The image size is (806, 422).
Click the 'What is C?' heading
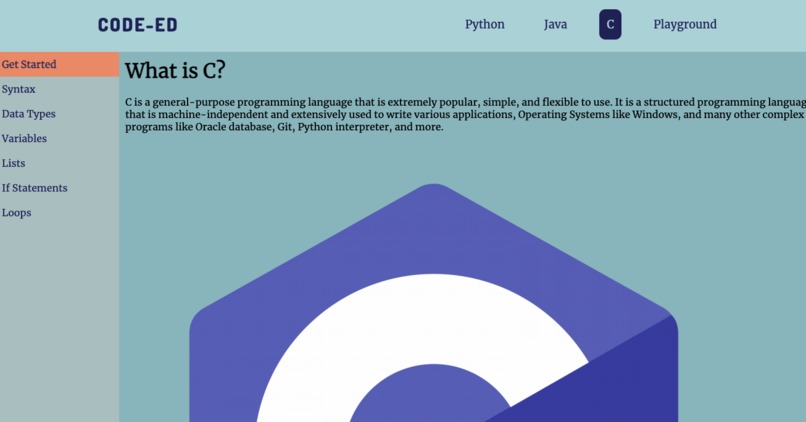tap(175, 70)
